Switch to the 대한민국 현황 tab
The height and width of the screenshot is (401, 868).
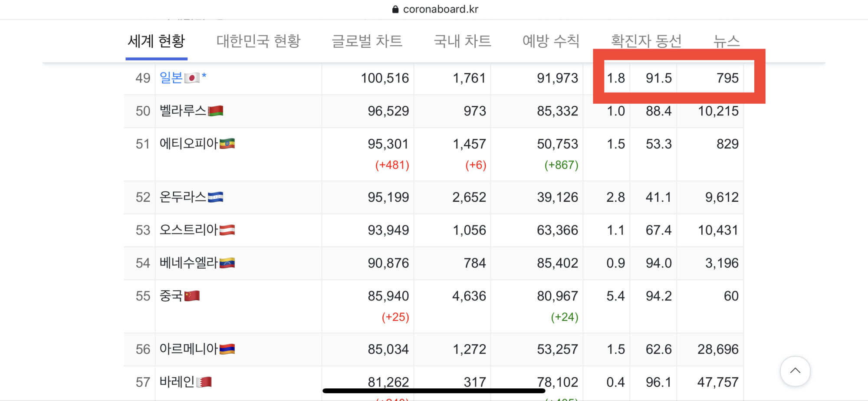(x=258, y=41)
